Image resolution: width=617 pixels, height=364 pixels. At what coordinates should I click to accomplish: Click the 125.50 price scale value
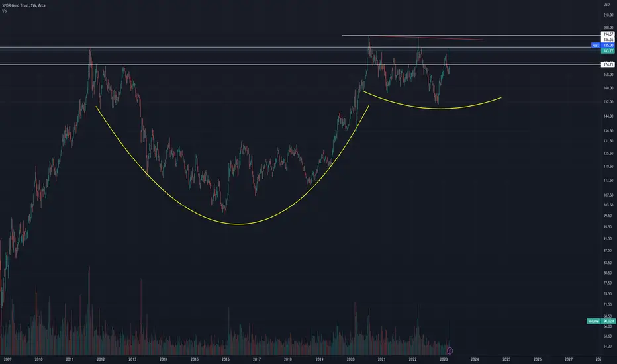click(608, 154)
